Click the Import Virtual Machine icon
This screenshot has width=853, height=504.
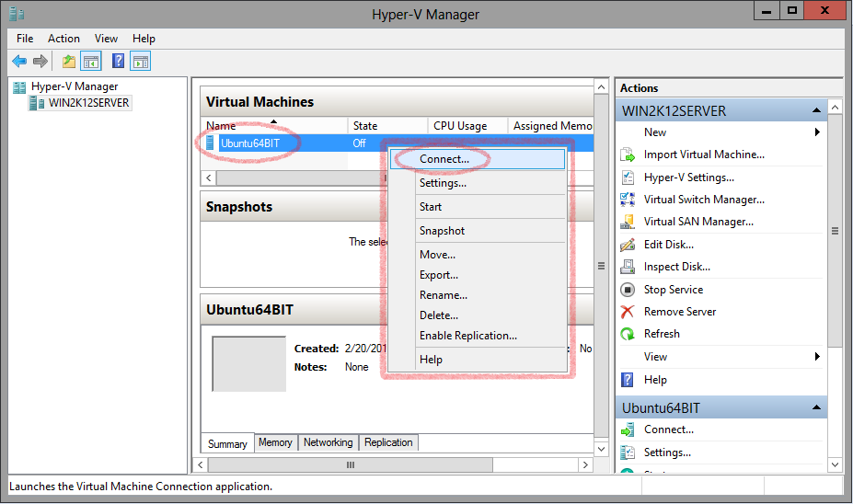coord(628,155)
